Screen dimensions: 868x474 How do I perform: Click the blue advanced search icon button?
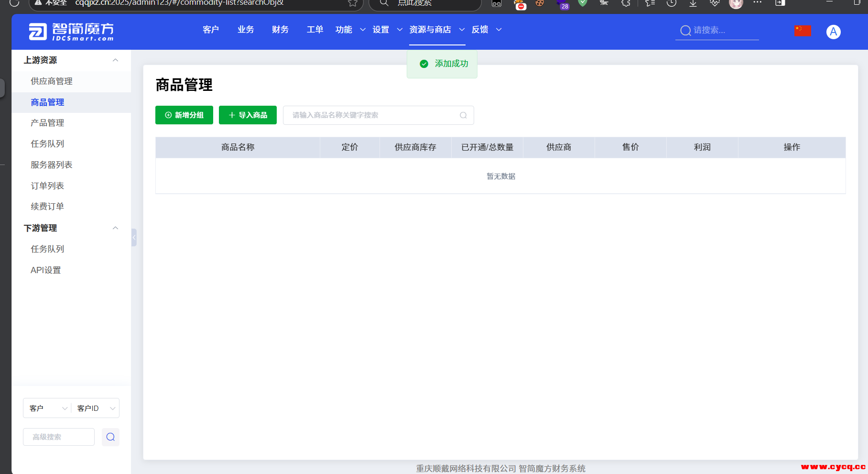coord(110,437)
